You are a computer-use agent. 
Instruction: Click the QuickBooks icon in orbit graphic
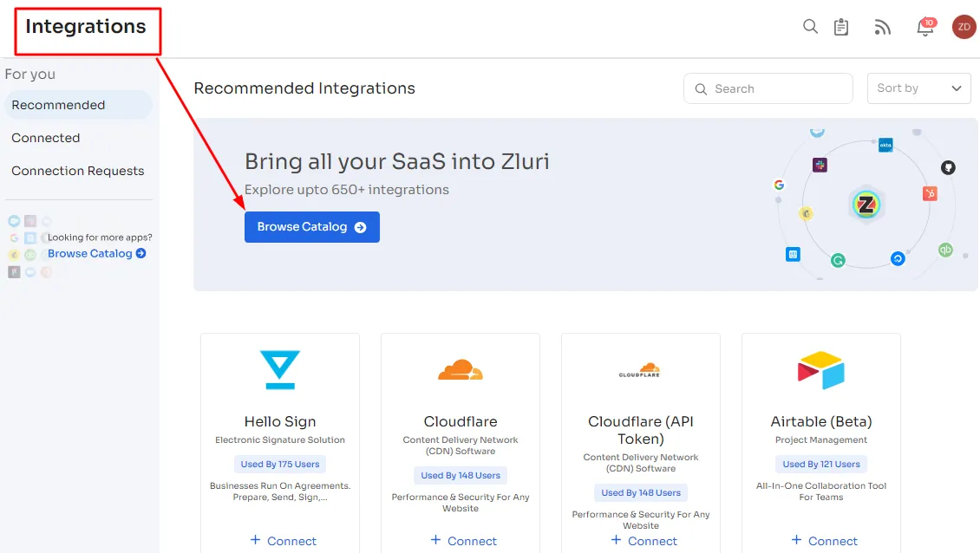pyautogui.click(x=945, y=250)
